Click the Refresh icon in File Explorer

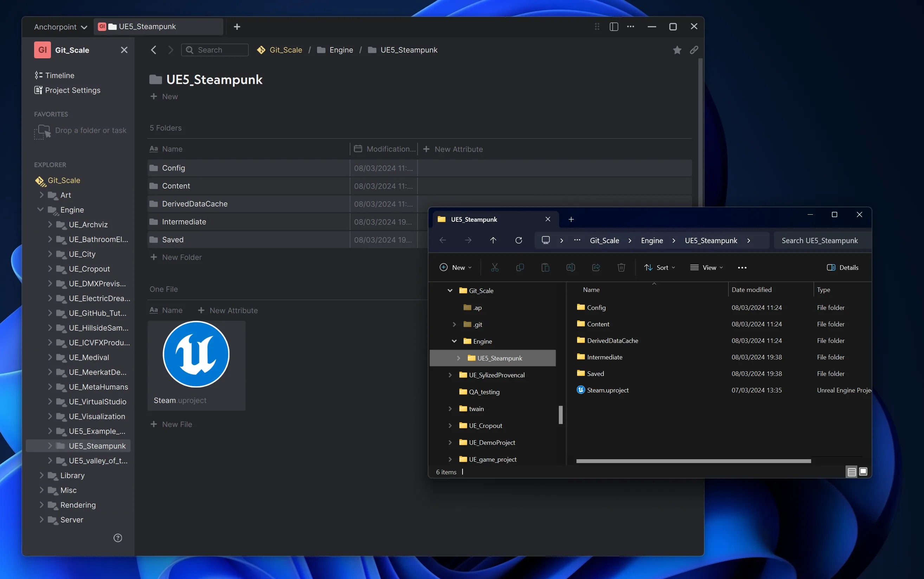click(x=519, y=240)
